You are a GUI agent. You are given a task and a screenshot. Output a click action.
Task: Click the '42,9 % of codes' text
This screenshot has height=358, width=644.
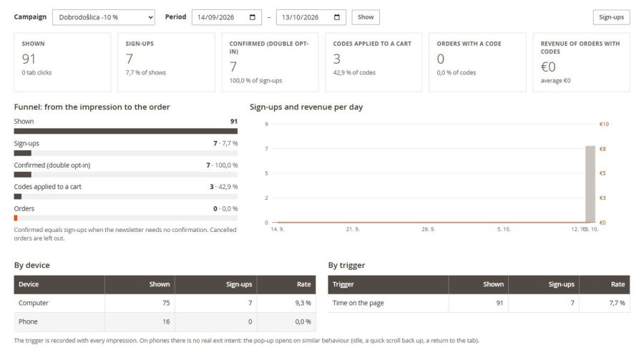(x=354, y=73)
